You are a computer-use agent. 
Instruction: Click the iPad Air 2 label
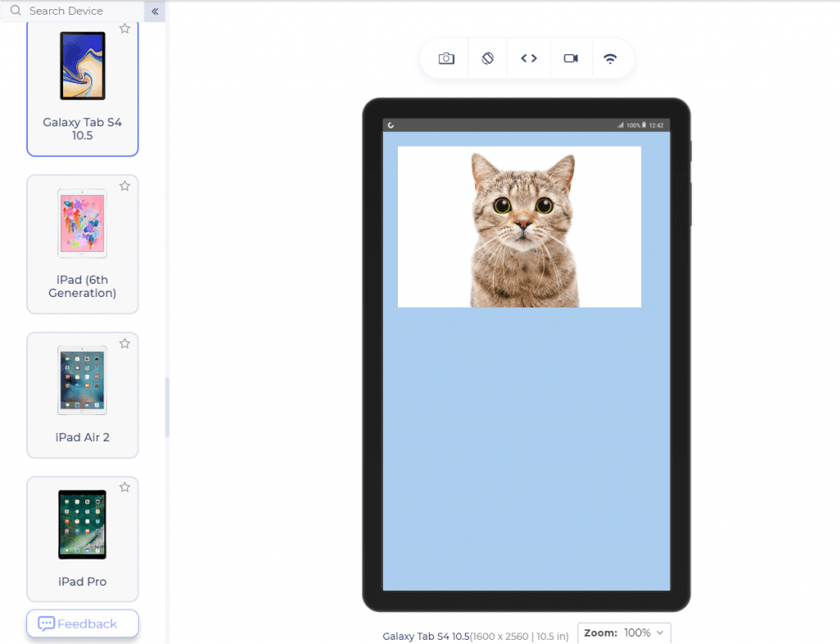83,437
